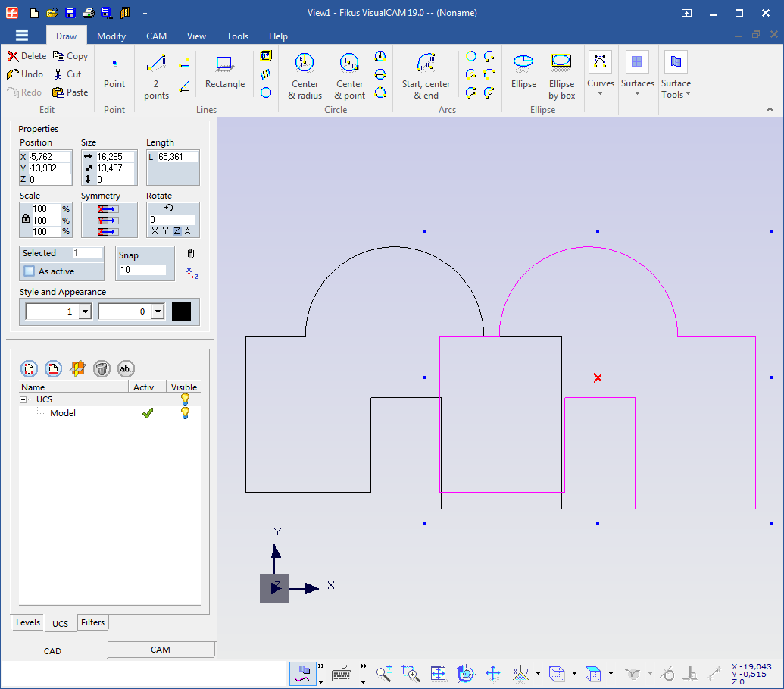Enable the As active checkbox

[30, 271]
